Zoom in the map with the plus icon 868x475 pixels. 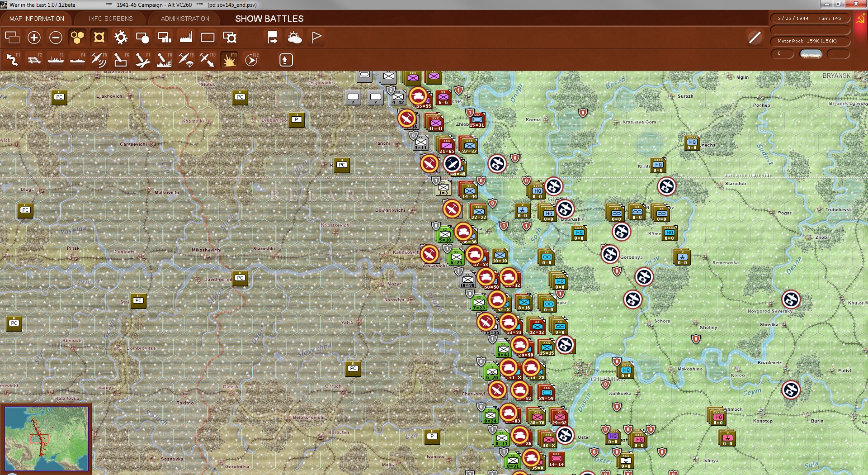coord(34,37)
